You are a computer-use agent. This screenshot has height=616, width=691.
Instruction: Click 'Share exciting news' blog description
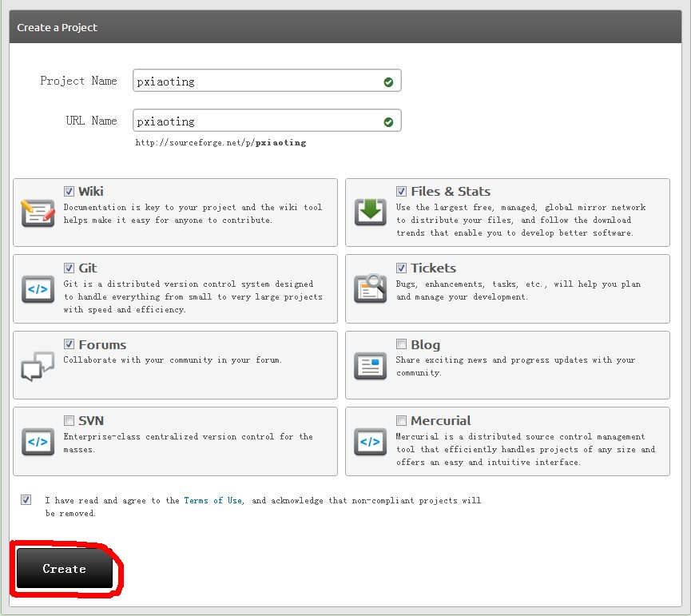[515, 366]
